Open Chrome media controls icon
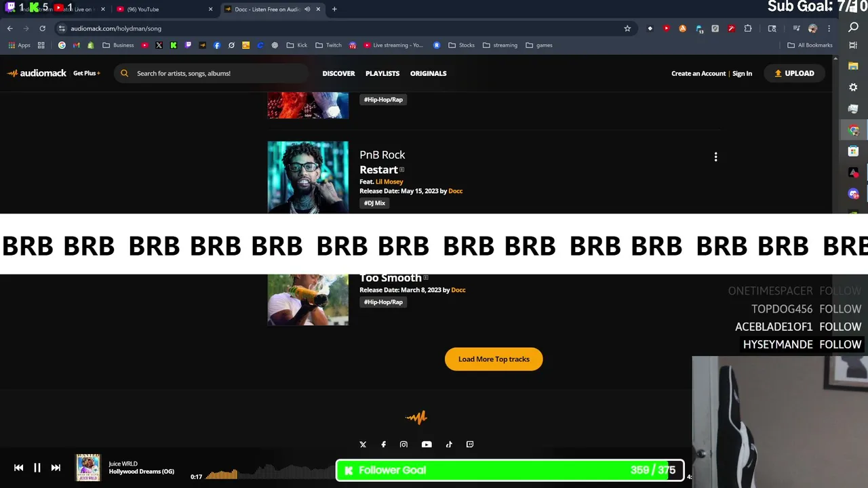 pyautogui.click(x=796, y=28)
